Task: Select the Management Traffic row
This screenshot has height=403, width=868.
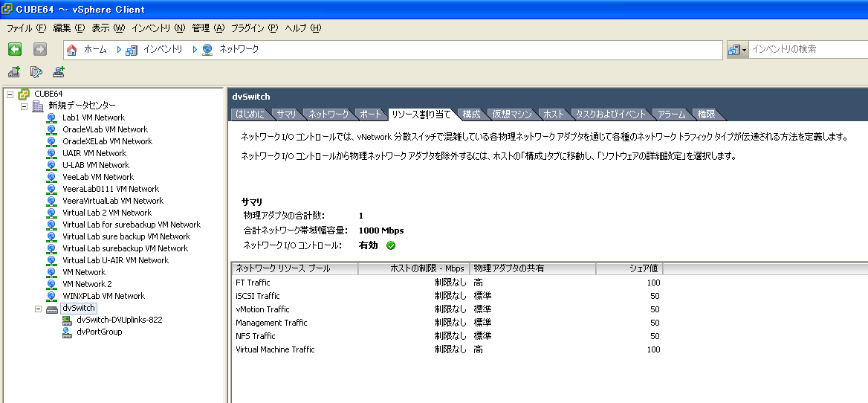Action: (447, 323)
